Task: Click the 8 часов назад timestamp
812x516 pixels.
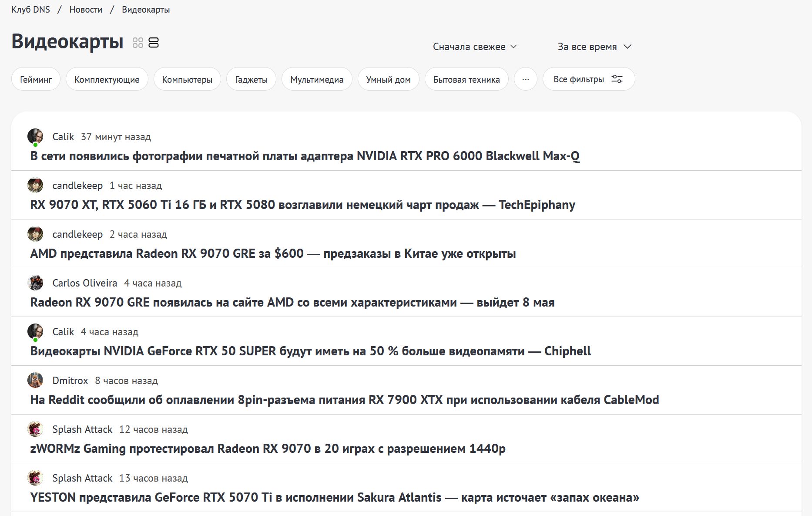Action: point(126,381)
